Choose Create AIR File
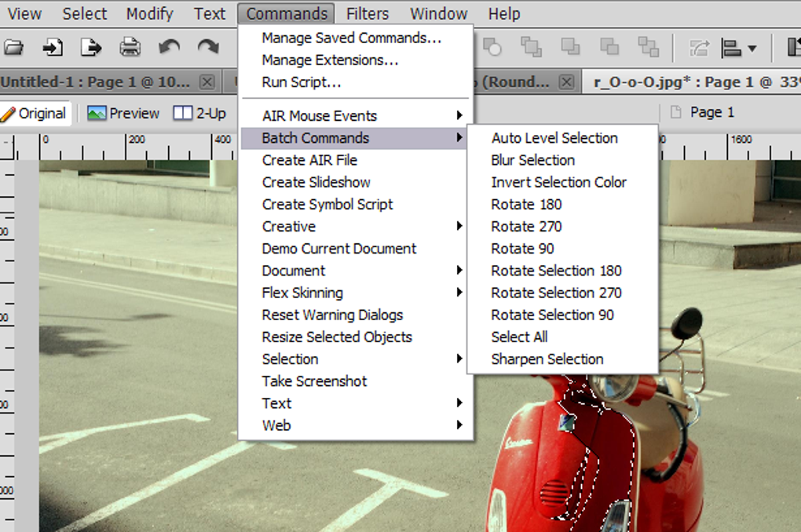This screenshot has height=532, width=801. [x=354, y=160]
